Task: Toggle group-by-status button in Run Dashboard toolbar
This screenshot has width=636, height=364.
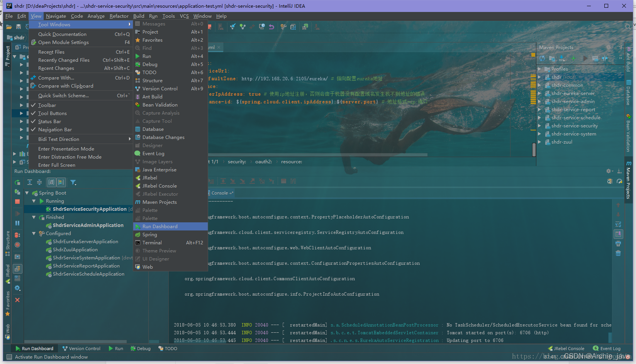Action: pyautogui.click(x=61, y=182)
